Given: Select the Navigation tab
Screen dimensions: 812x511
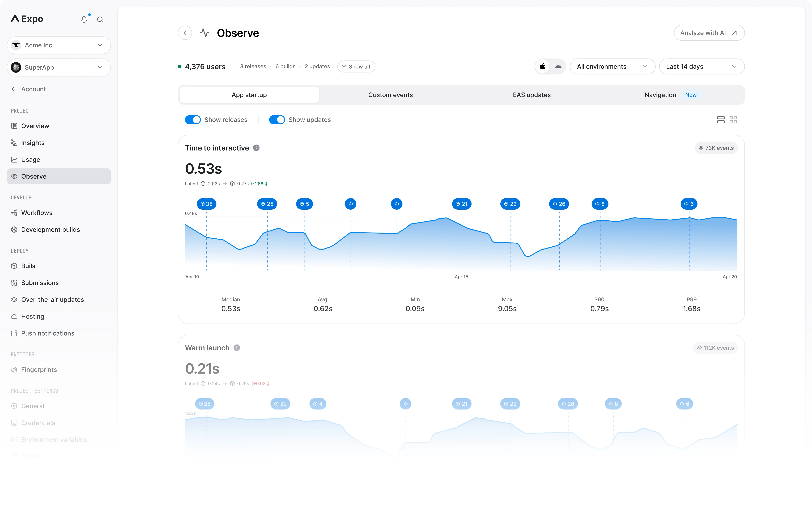Looking at the screenshot, I should pyautogui.click(x=673, y=95).
